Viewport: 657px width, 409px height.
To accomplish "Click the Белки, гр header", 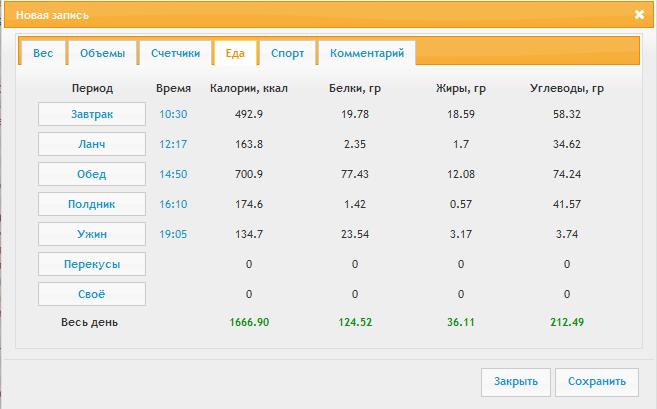I will [x=355, y=88].
